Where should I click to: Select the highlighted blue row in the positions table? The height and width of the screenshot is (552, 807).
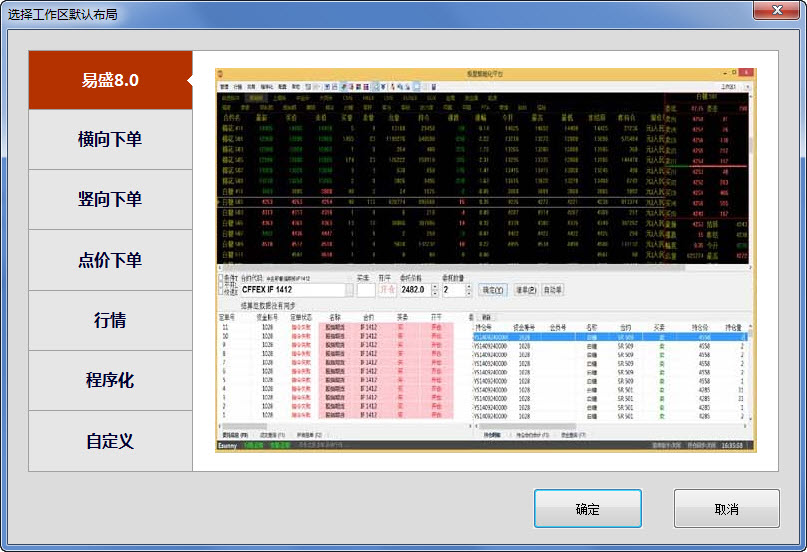(609, 337)
